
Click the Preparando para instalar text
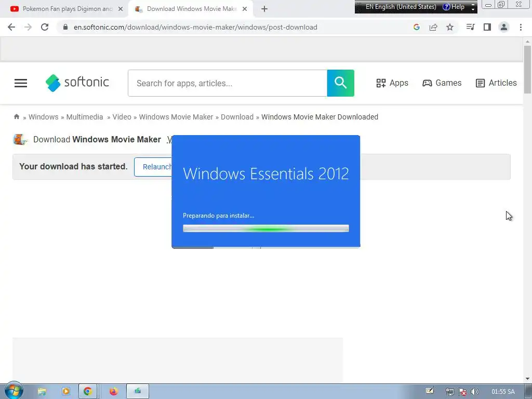pos(219,216)
